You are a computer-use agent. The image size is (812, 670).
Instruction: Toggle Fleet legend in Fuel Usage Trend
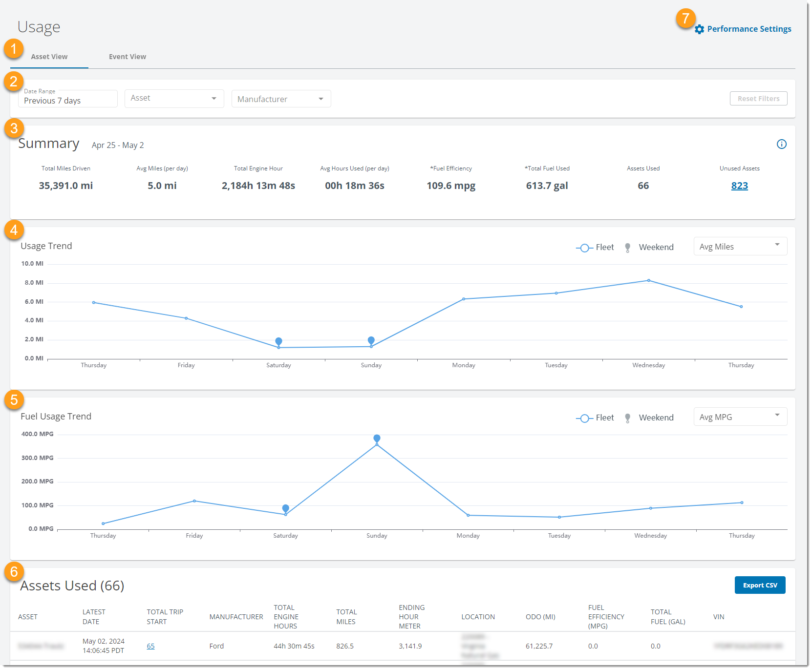[x=595, y=418]
